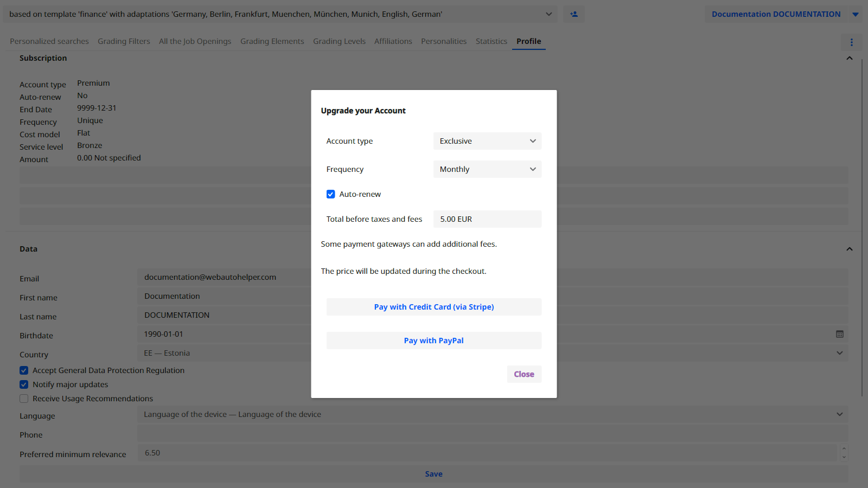Collapse the Subscription section chevron
868x488 pixels.
tap(850, 59)
